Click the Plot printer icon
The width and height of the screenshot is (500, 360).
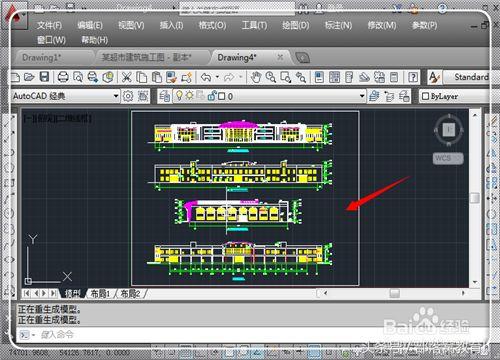click(x=63, y=77)
